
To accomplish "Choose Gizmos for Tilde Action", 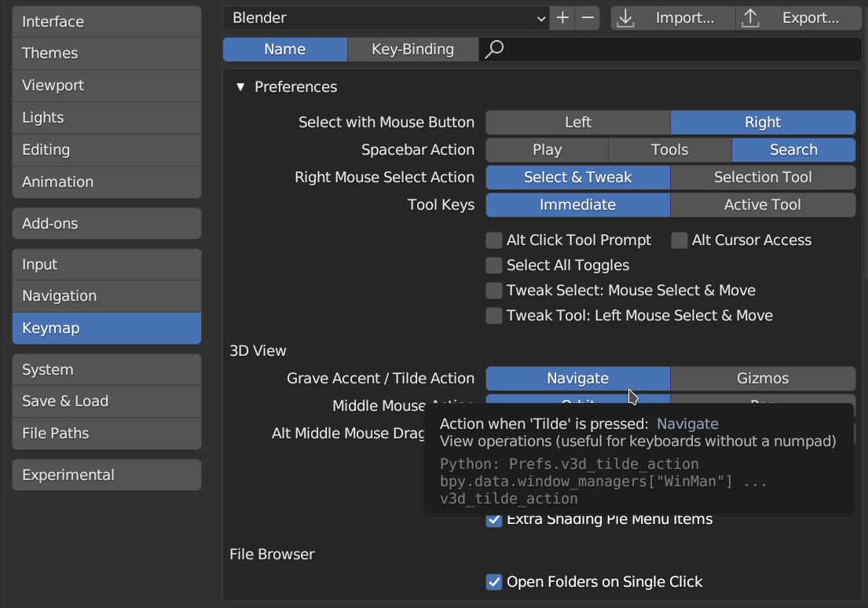I will point(762,379).
